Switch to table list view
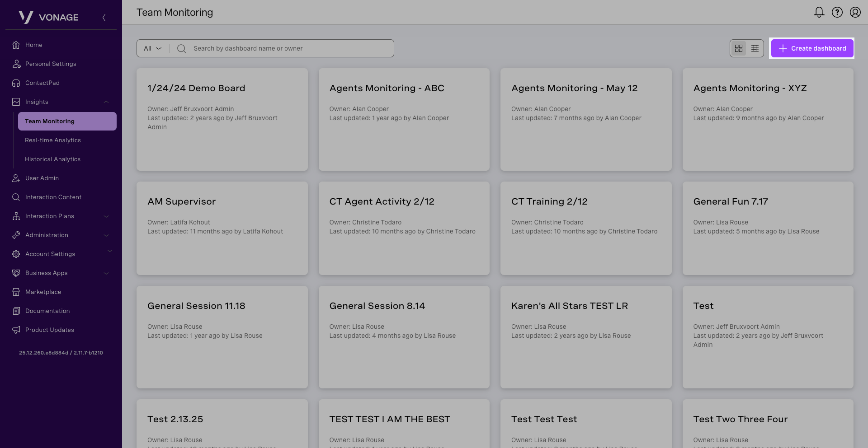The image size is (868, 448). pyautogui.click(x=755, y=48)
